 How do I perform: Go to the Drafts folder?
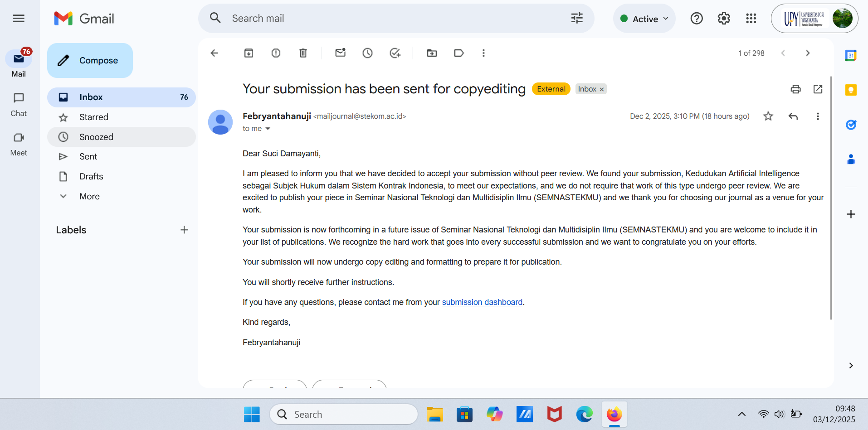coord(91,176)
